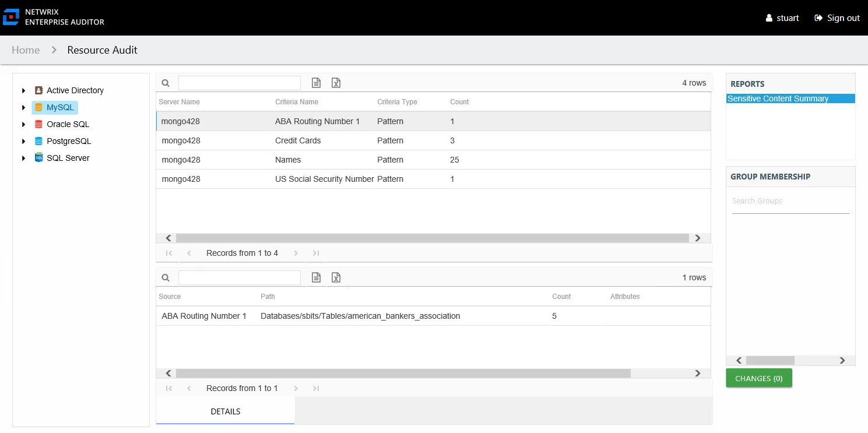Image resolution: width=868 pixels, height=433 pixels.
Task: Select PostgreSQL label in tree
Action: [69, 141]
